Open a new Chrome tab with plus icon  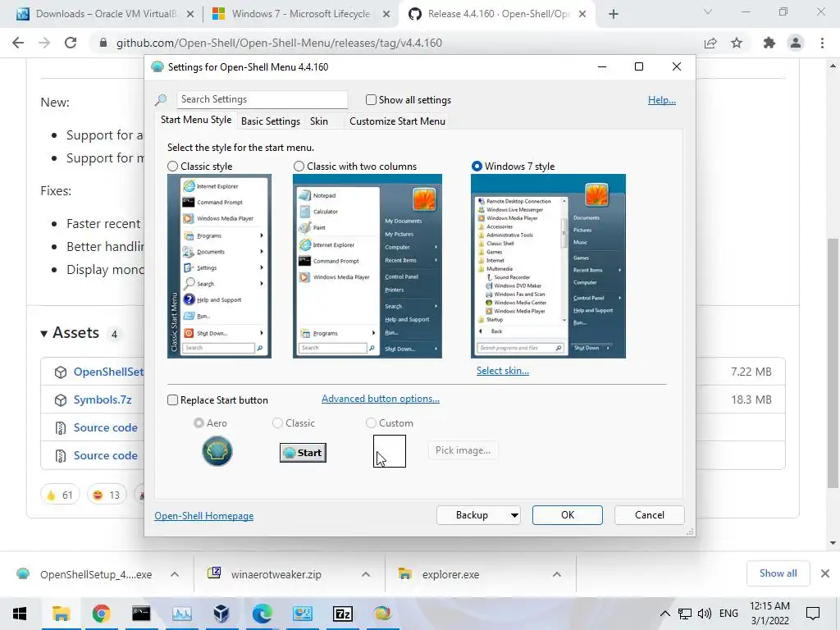[x=614, y=14]
